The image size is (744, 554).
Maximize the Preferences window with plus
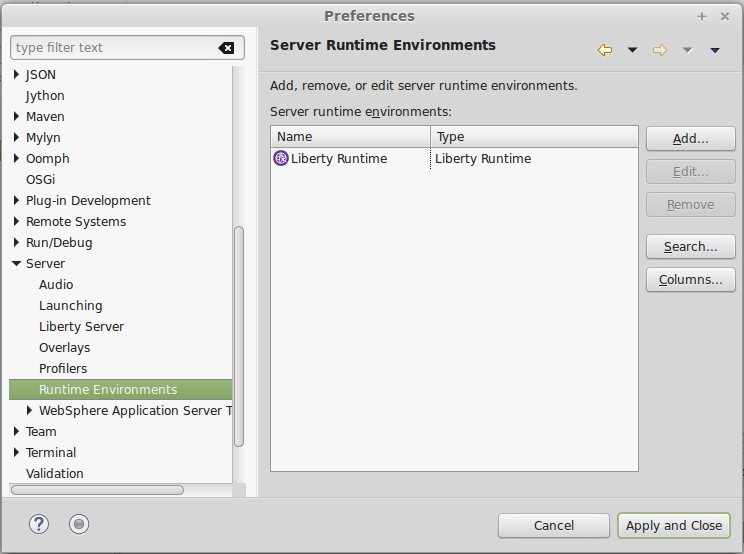702,17
